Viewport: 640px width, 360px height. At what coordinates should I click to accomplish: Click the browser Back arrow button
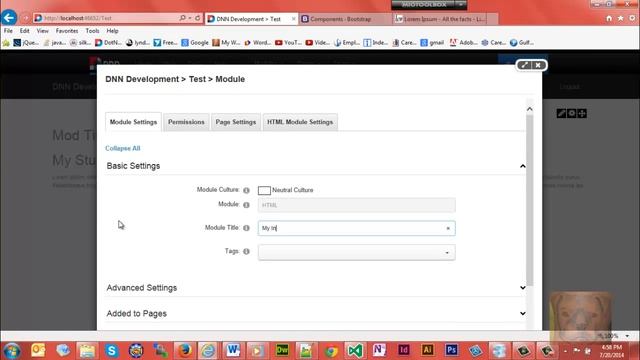pyautogui.click(x=9, y=18)
